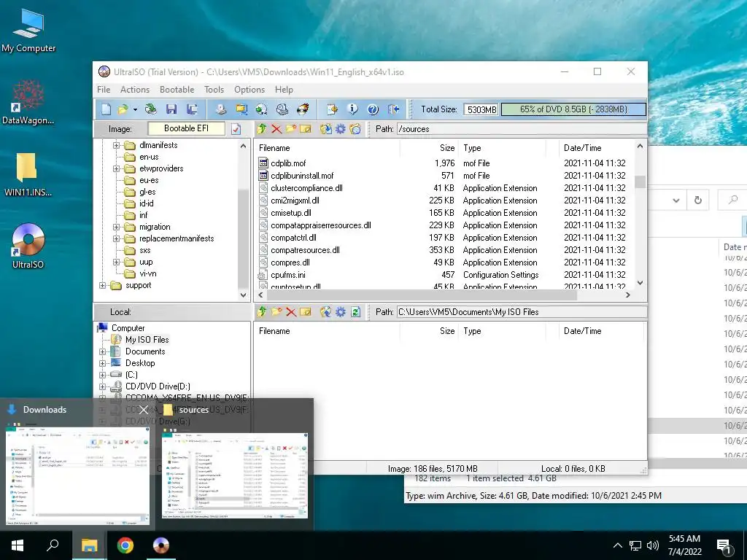Expand the Documents node in Local tree
The height and width of the screenshot is (560, 747).
(102, 351)
